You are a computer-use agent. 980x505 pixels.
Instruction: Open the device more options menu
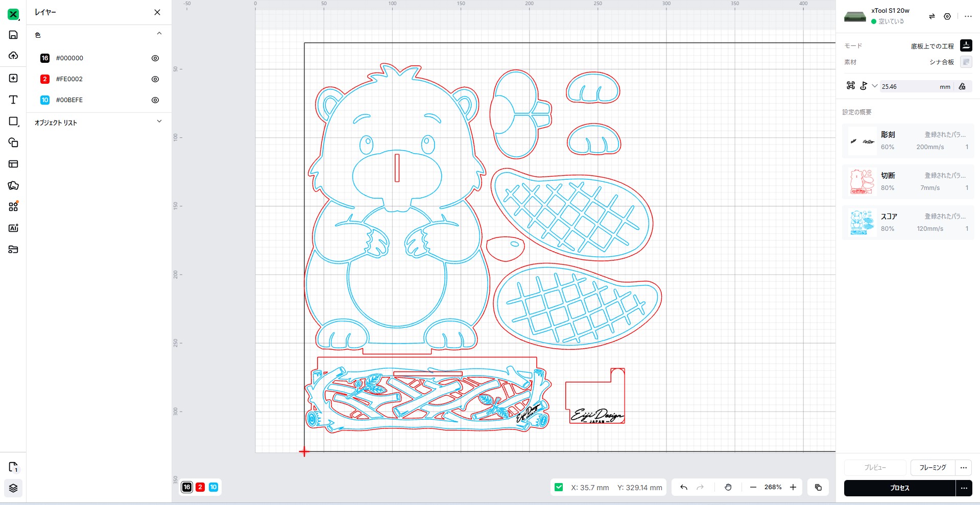(x=968, y=16)
